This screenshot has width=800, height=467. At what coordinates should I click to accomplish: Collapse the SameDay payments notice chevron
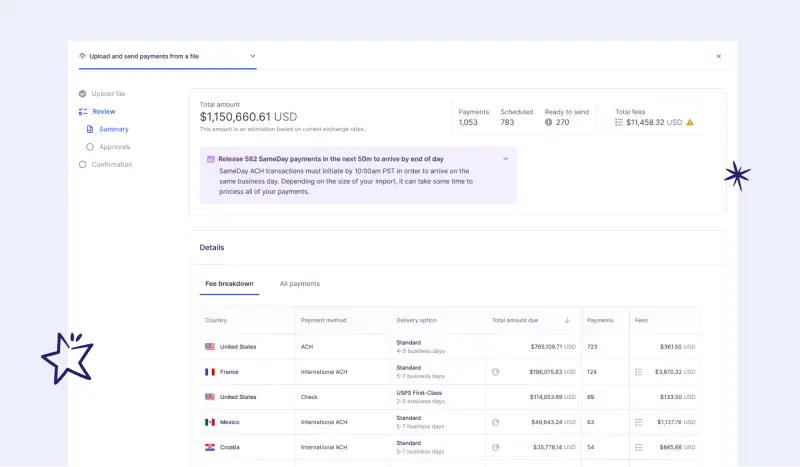[505, 159]
